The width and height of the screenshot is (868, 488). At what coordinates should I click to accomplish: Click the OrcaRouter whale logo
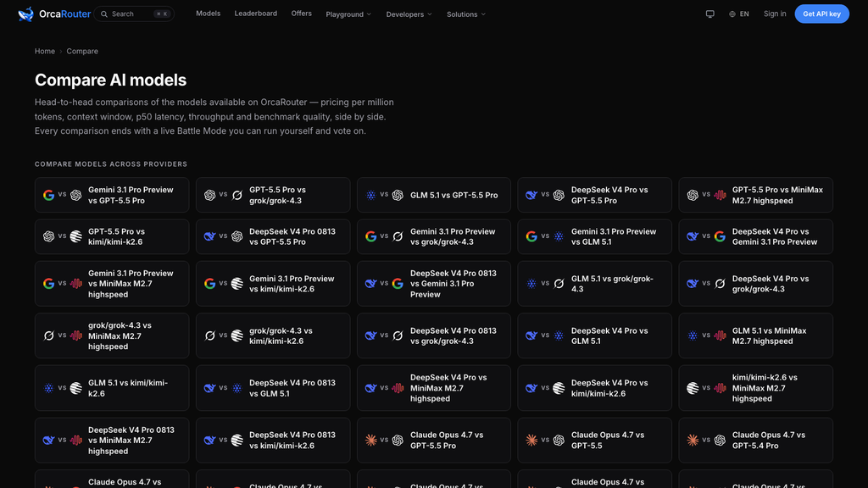(25, 14)
